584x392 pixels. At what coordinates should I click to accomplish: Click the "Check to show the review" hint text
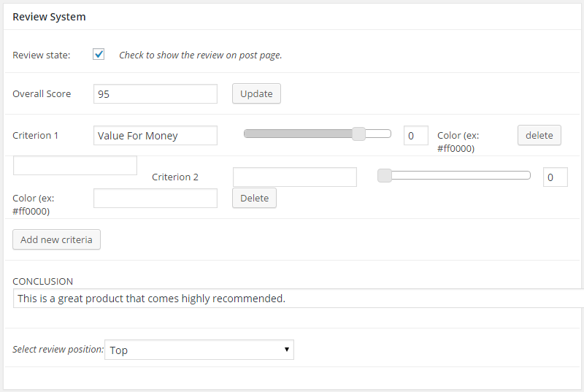click(x=200, y=55)
